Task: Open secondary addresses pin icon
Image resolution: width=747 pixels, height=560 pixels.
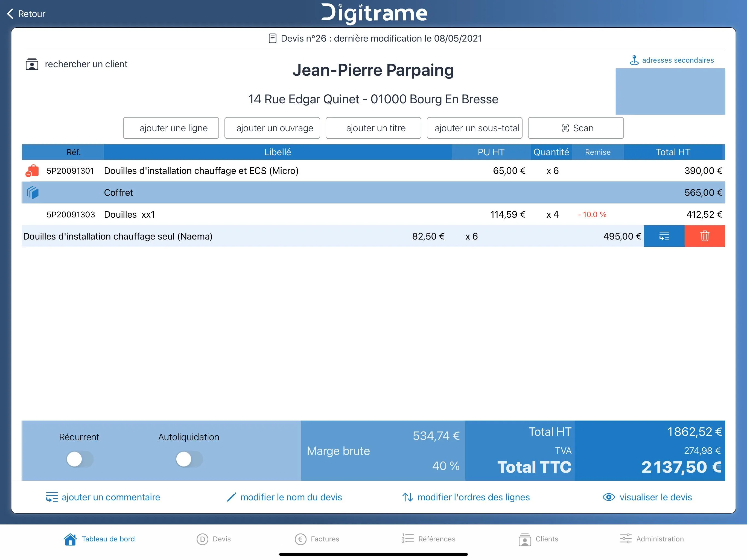Action: 634,60
